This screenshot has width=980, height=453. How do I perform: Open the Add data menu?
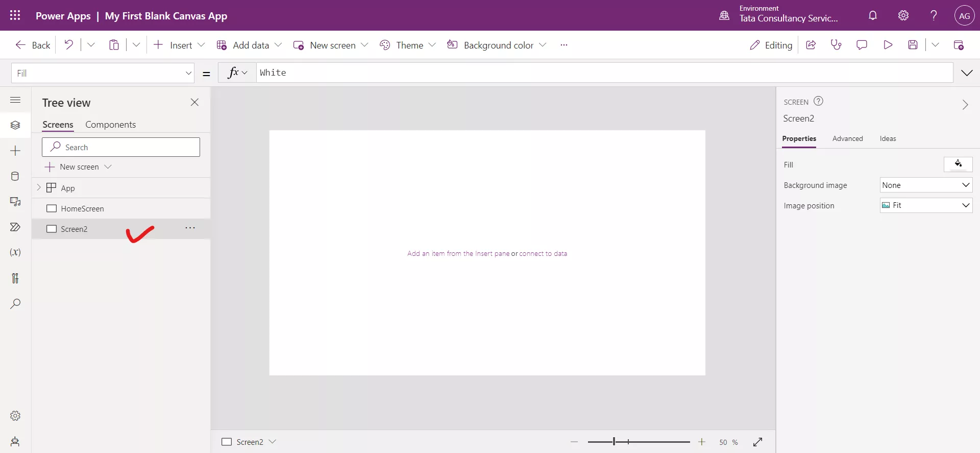point(249,45)
